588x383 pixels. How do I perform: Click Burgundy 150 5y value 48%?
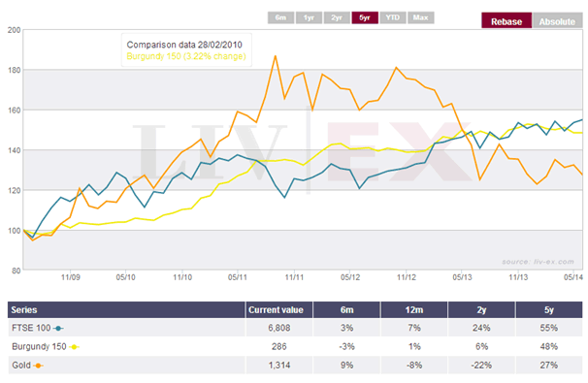(549, 347)
